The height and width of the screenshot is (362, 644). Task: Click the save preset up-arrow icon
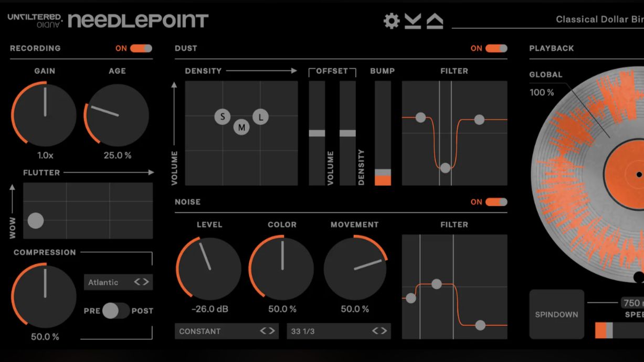point(435,21)
